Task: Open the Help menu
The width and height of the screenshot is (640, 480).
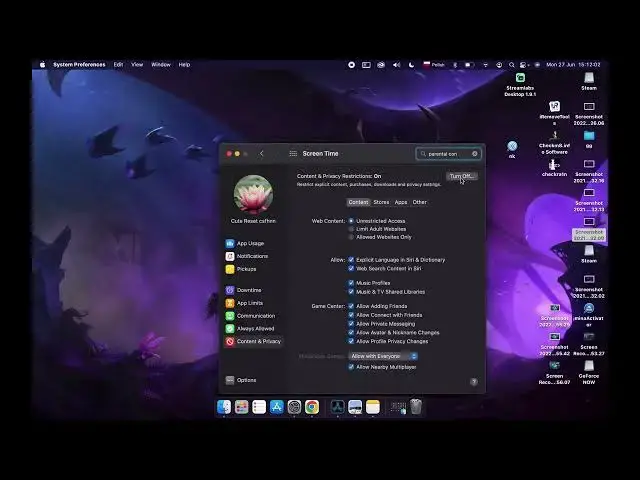Action: pos(184,64)
